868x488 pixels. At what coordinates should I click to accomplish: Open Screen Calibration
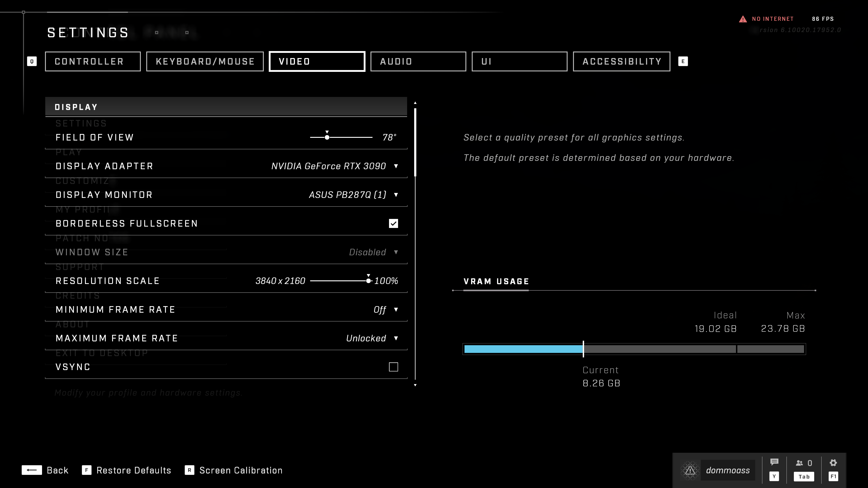coord(241,470)
